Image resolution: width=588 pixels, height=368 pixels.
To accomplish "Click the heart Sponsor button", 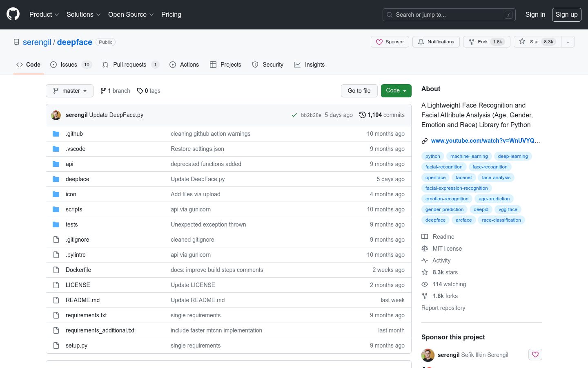I will click(390, 42).
